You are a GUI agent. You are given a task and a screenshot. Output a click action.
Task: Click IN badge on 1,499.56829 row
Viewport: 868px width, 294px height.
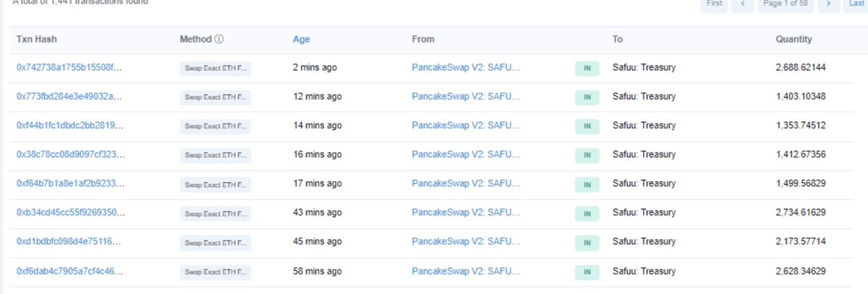pyautogui.click(x=587, y=184)
